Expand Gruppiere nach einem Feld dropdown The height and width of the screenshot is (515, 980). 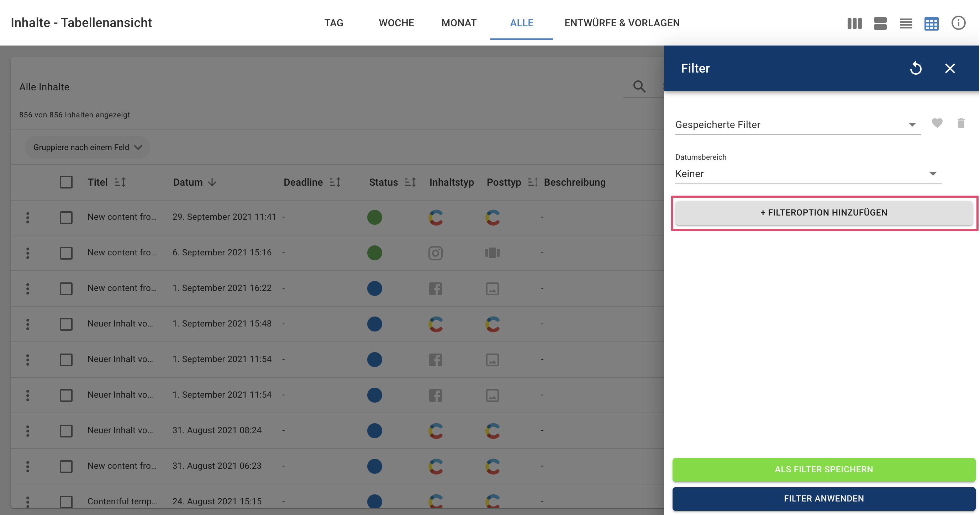click(88, 147)
